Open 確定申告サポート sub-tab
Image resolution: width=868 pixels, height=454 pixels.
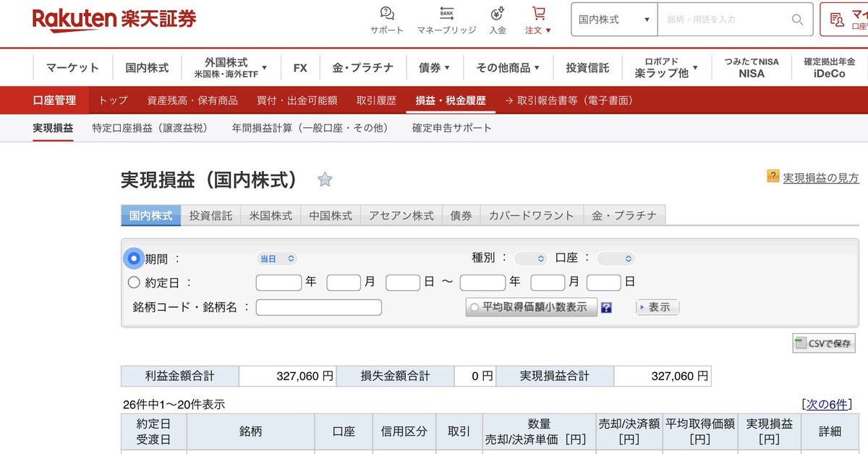452,128
